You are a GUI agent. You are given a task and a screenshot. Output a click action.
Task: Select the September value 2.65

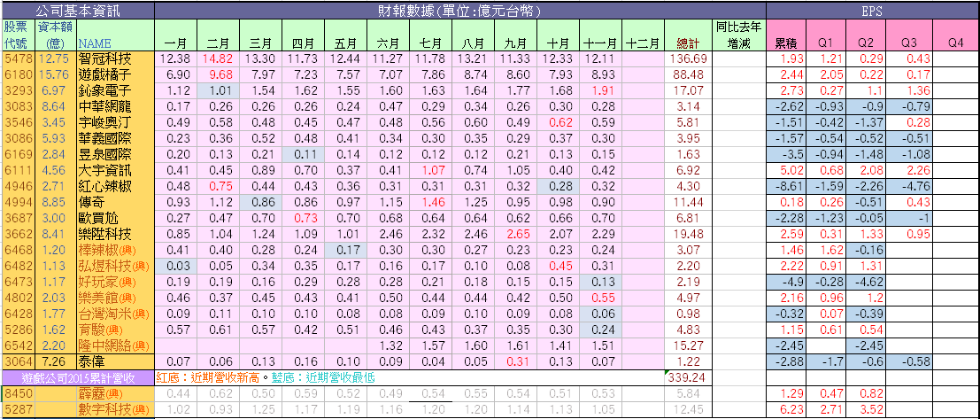[515, 233]
